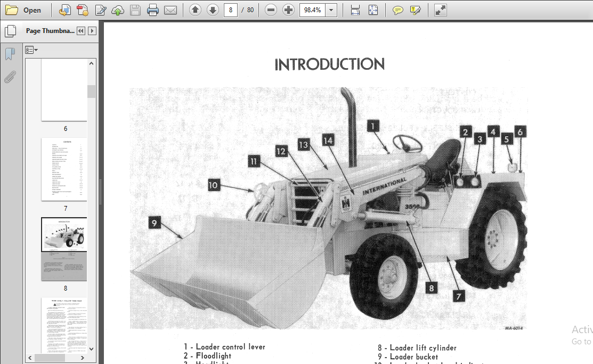This screenshot has height=364, width=593.
Task: Click the page label 7 under thumbnail
Action: pyautogui.click(x=66, y=209)
